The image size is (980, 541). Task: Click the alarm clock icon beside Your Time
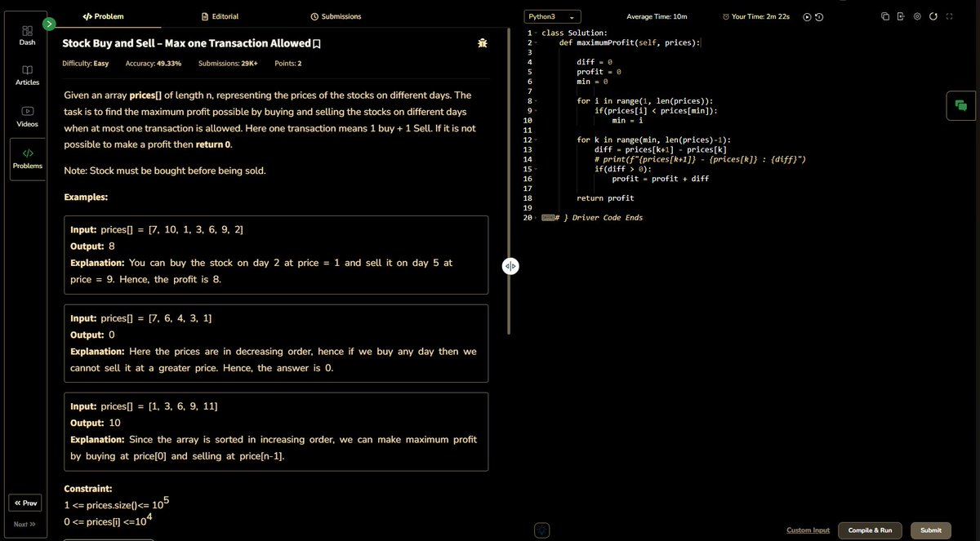pyautogui.click(x=726, y=16)
